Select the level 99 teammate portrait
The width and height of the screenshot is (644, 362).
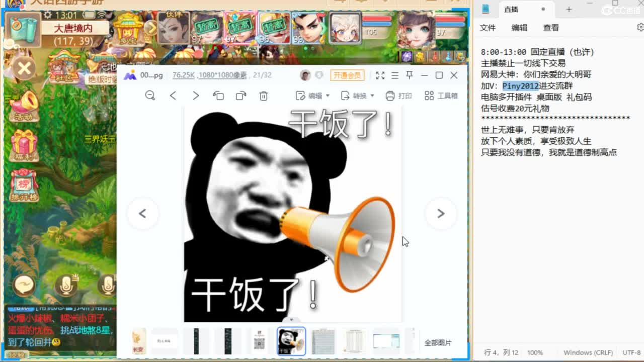tap(309, 28)
